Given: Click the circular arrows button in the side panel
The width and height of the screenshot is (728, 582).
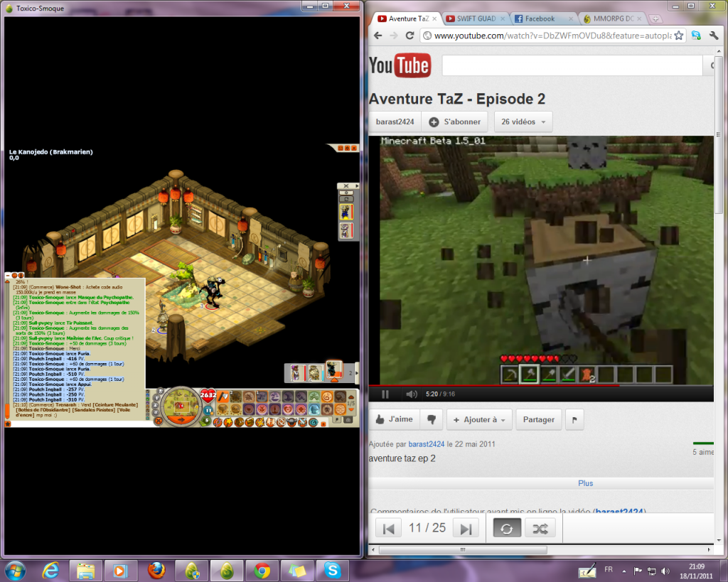Looking at the screenshot, I should pyautogui.click(x=346, y=199).
